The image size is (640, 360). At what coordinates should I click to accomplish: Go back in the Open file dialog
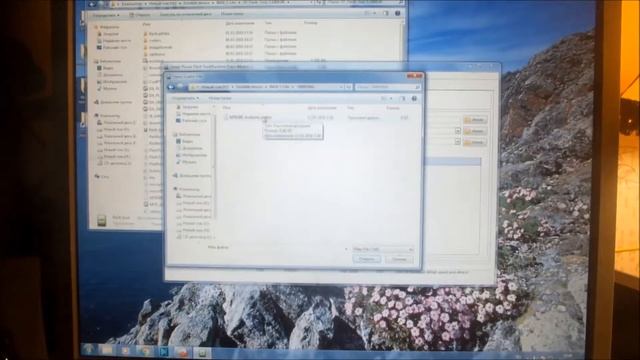[171, 87]
